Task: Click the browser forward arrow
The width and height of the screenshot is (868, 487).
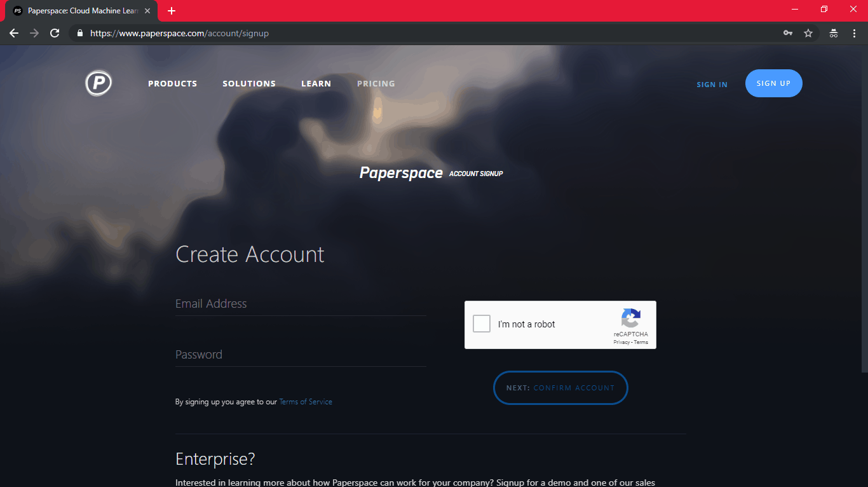Action: pyautogui.click(x=34, y=33)
